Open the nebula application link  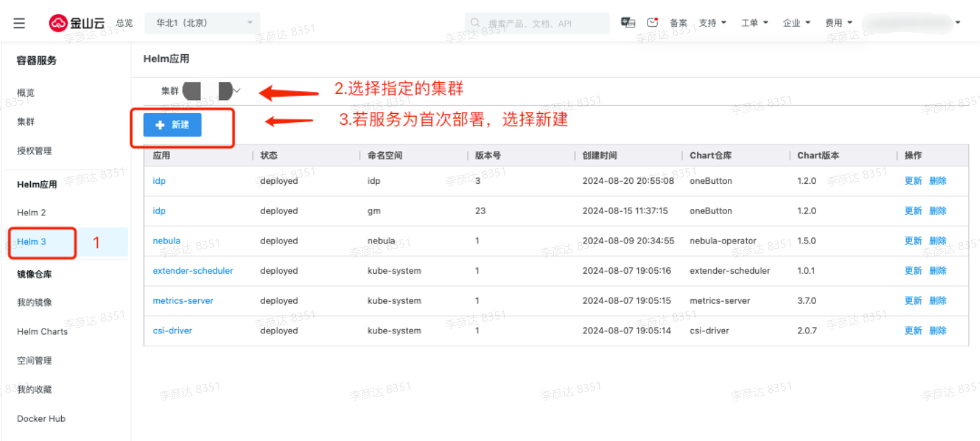[167, 241]
